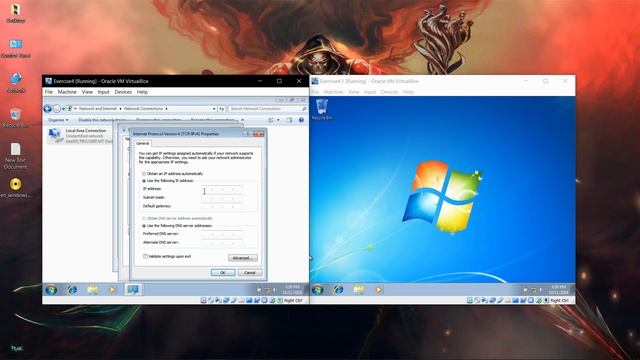This screenshot has width=640, height=360.
Task: Toggle the preview pane icon
Action: tap(289, 120)
